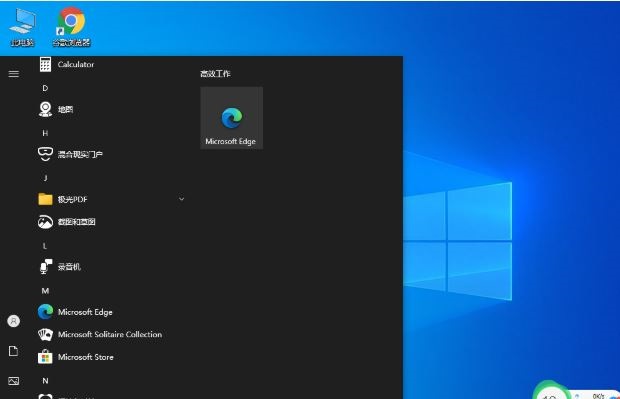
Task: Click letter header J in app list
Action: 45,178
